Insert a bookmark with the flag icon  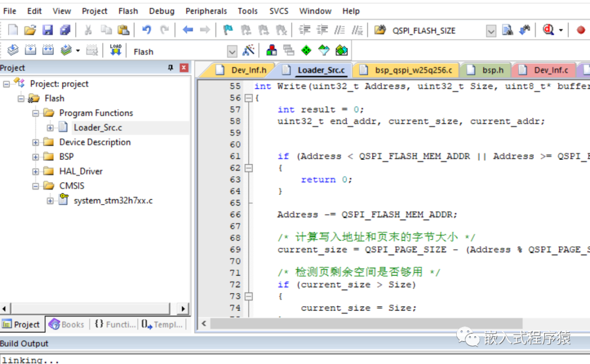tap(227, 30)
